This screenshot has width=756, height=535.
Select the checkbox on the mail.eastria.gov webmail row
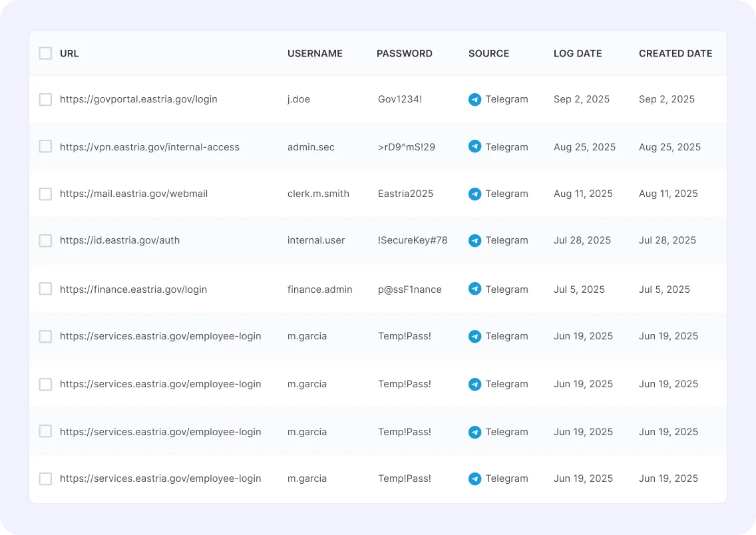(45, 194)
